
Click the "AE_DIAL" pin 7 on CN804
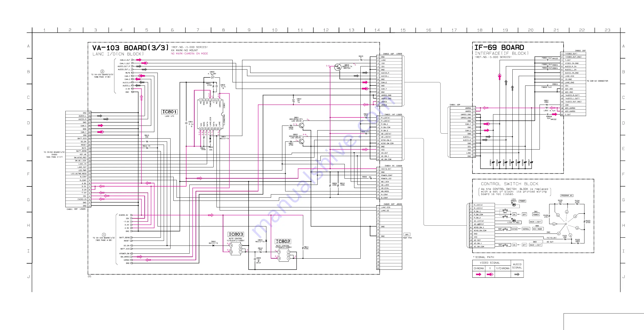tap(389, 188)
